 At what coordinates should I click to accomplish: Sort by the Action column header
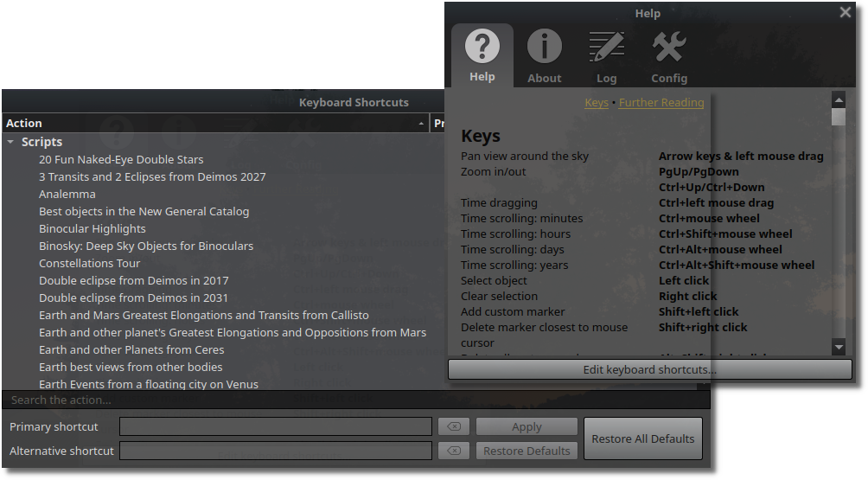click(x=215, y=123)
